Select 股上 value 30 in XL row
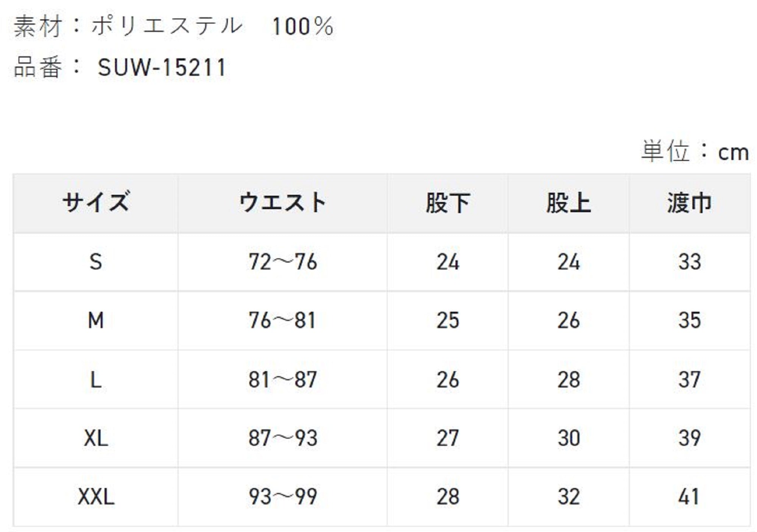The width and height of the screenshot is (757, 532). (x=569, y=438)
